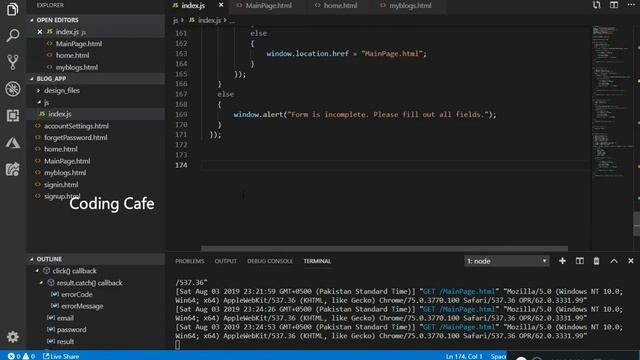This screenshot has width=640, height=360.
Task: Switch to the myblogs.html editor tab
Action: [x=405, y=5]
